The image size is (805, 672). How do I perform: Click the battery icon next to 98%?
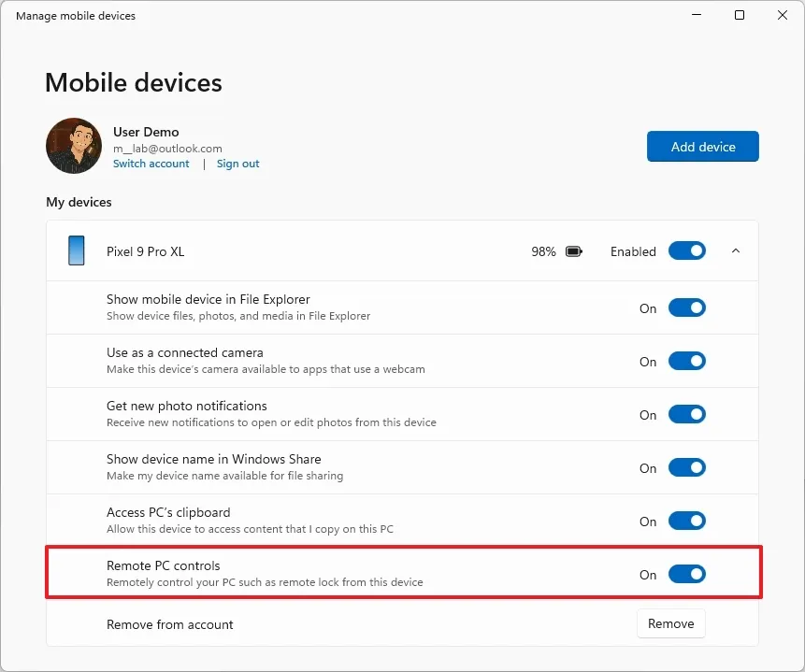(x=574, y=250)
